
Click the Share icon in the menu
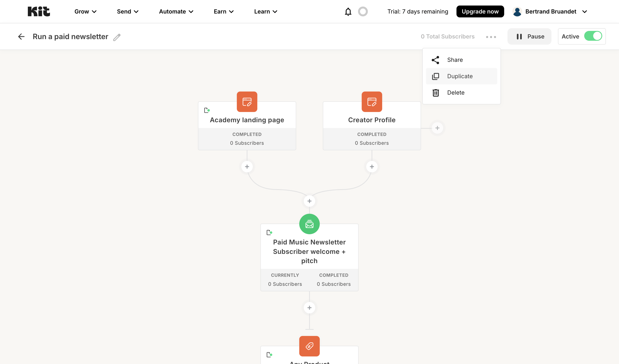point(435,60)
